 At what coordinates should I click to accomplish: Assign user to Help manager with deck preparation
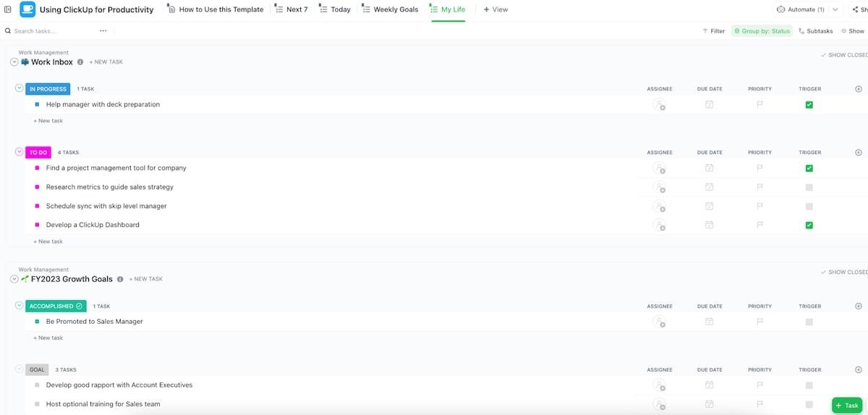point(659,105)
